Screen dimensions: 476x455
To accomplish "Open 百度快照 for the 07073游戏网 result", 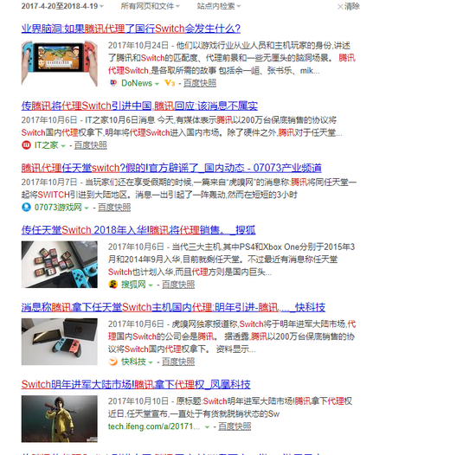I will pos(114,208).
